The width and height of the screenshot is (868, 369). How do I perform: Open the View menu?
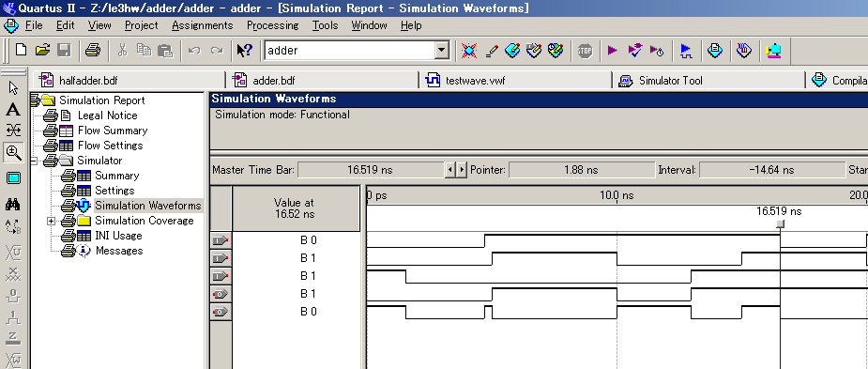(99, 25)
